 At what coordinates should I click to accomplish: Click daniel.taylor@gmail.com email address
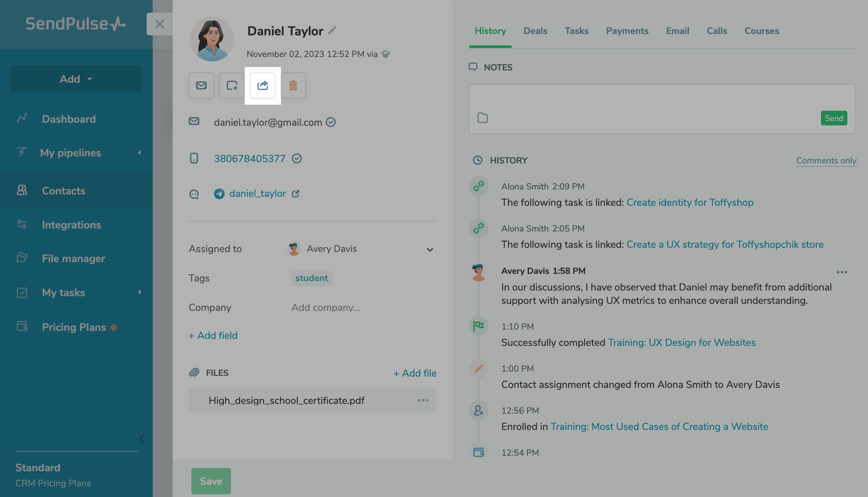tap(268, 122)
